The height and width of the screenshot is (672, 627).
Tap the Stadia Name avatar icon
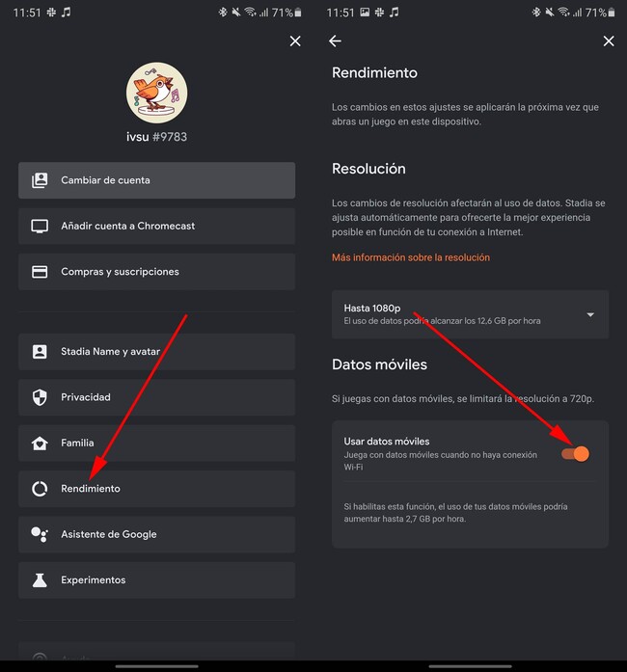click(40, 352)
